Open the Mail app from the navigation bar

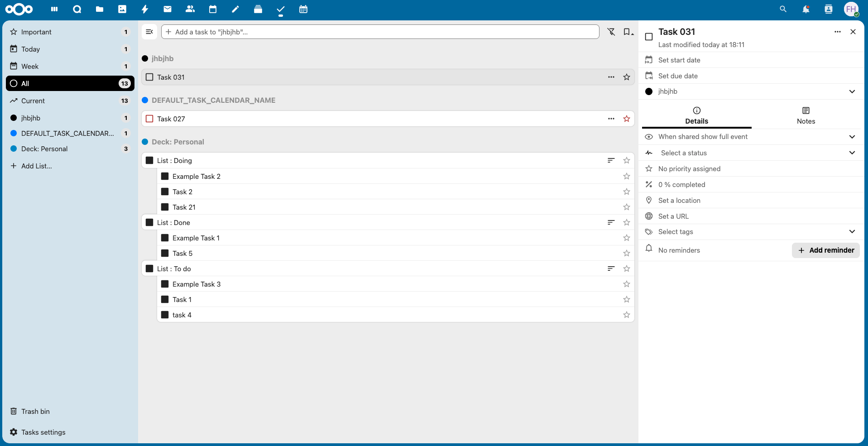tap(167, 9)
